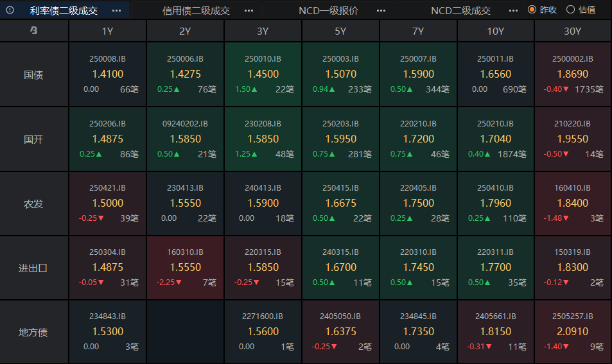Open bond 250210.IB cell under 10Y
Viewport: 612px width, 364px height.
(495, 139)
